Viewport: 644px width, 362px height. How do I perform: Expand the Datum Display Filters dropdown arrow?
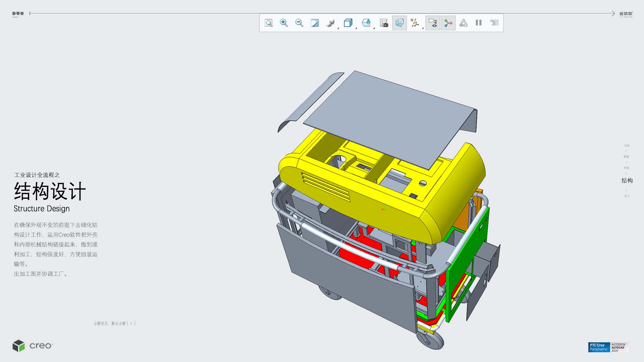[423, 28]
